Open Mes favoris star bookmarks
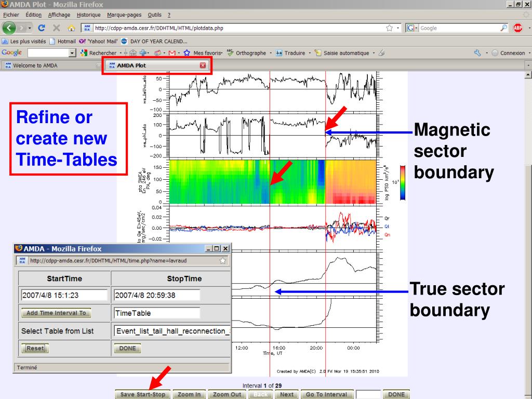The width and height of the screenshot is (532, 399). tap(203, 53)
